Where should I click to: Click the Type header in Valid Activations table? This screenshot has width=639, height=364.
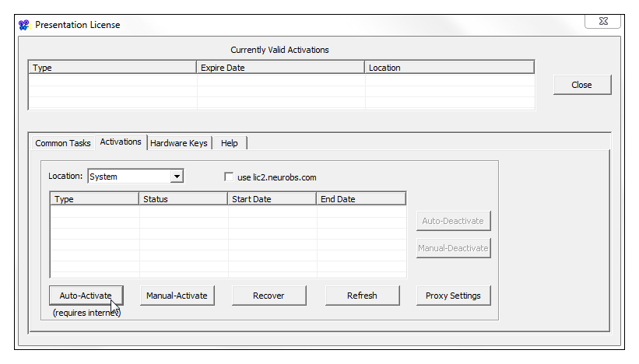coord(112,68)
